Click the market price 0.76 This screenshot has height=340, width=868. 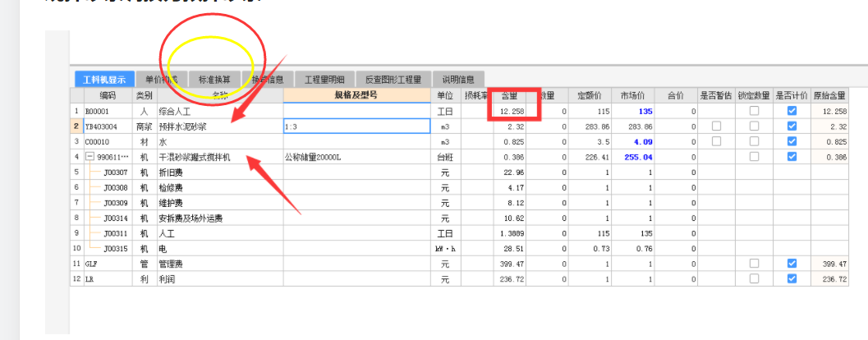633,249
